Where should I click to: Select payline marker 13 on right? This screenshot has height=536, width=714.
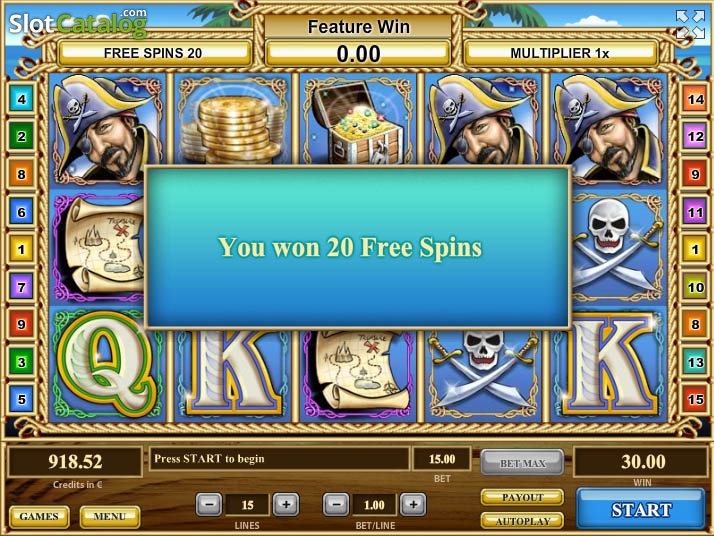(x=695, y=362)
